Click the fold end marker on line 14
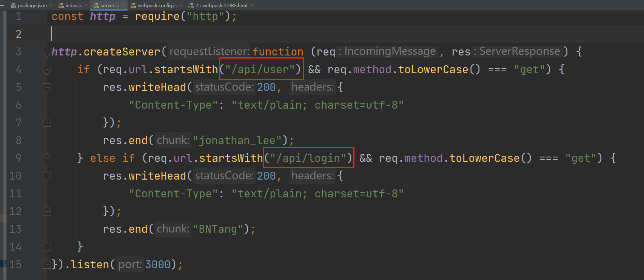The image size is (644, 280). (x=47, y=247)
